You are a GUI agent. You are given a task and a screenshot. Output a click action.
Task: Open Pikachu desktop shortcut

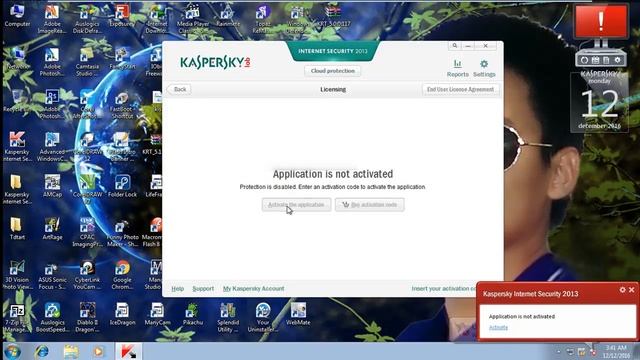pos(192,313)
